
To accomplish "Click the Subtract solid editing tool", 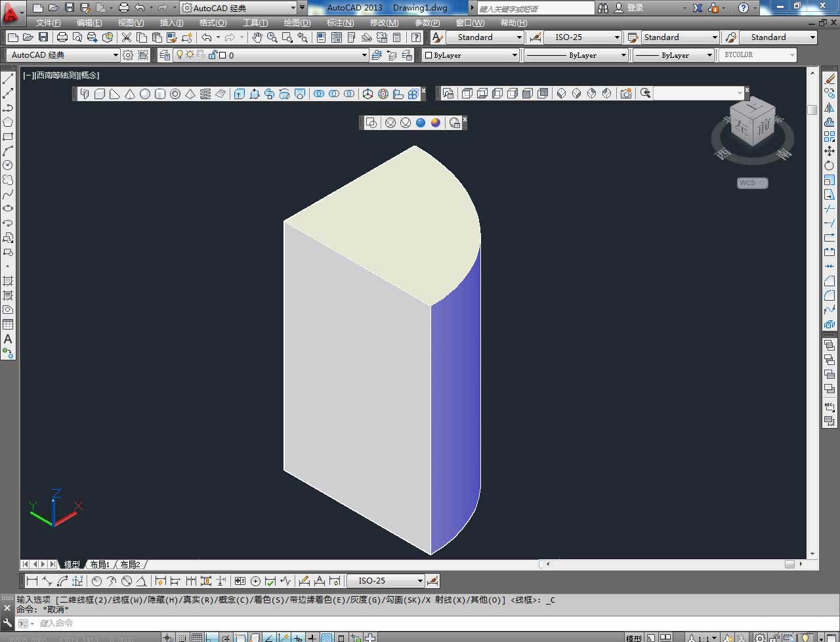I will tap(334, 94).
